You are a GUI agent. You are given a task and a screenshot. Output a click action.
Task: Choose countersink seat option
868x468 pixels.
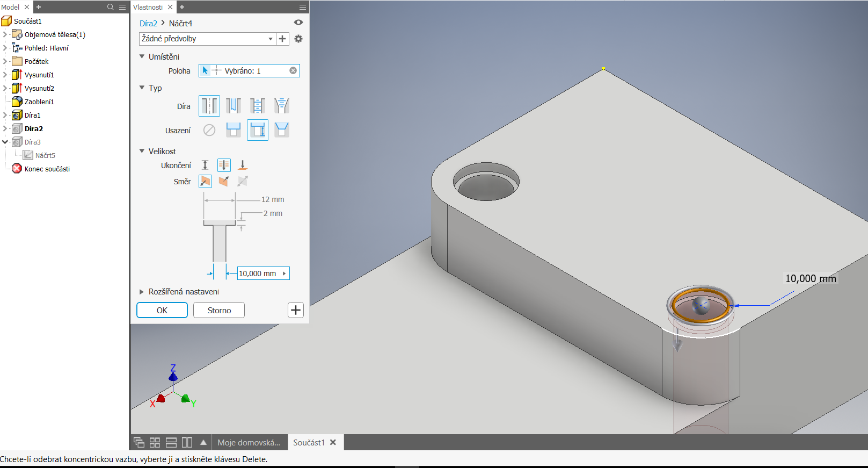pos(282,130)
